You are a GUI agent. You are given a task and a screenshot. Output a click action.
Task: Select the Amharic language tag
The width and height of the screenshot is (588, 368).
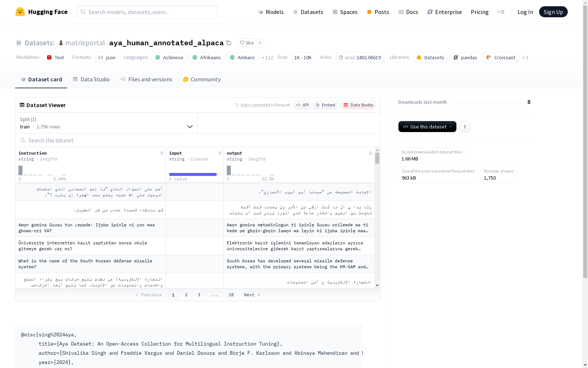(243, 57)
